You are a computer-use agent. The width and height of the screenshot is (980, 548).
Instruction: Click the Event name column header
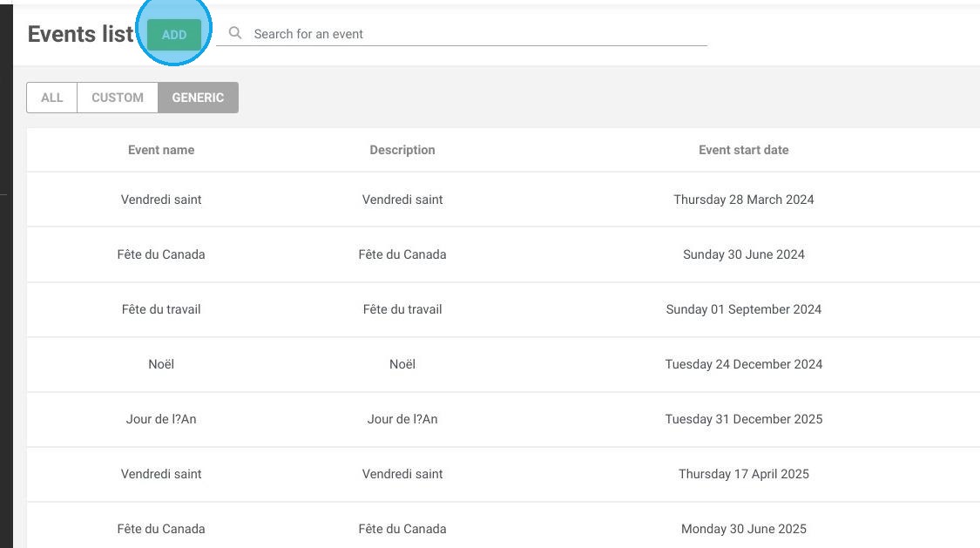coord(161,150)
